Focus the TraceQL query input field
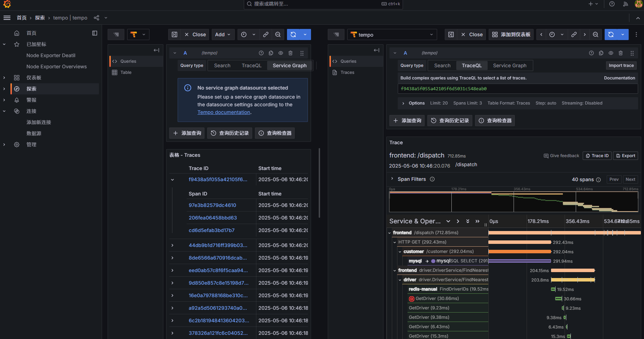This screenshot has width=644, height=339. [518, 89]
